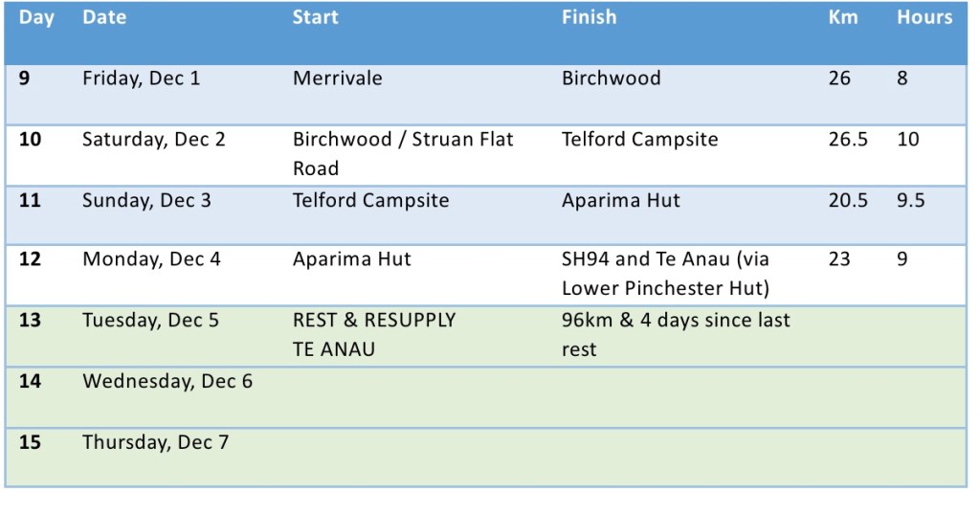Click the 9.5 hours value
The height and width of the screenshot is (514, 980).
[x=910, y=201]
